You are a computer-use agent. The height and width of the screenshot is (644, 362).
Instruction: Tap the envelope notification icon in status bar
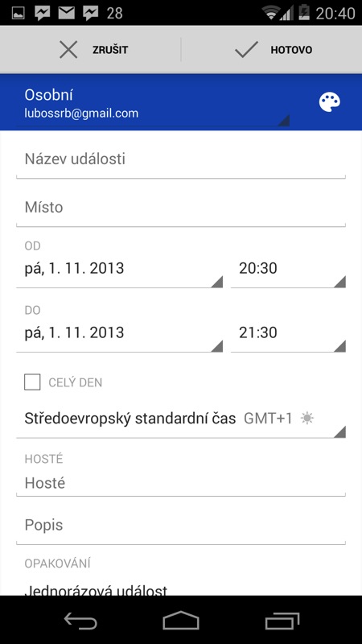click(67, 13)
